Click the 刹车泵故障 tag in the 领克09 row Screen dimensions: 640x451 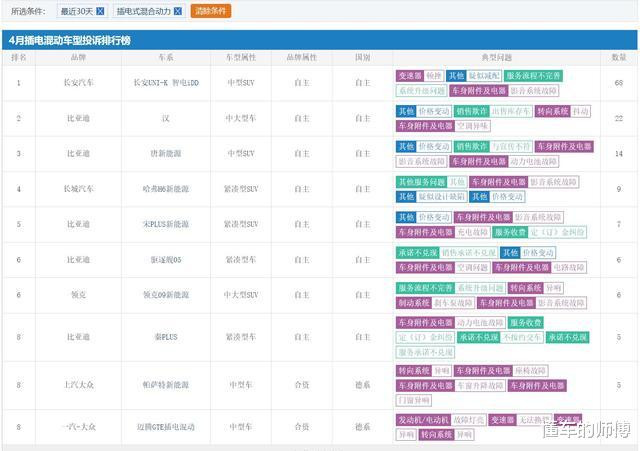coord(453,303)
